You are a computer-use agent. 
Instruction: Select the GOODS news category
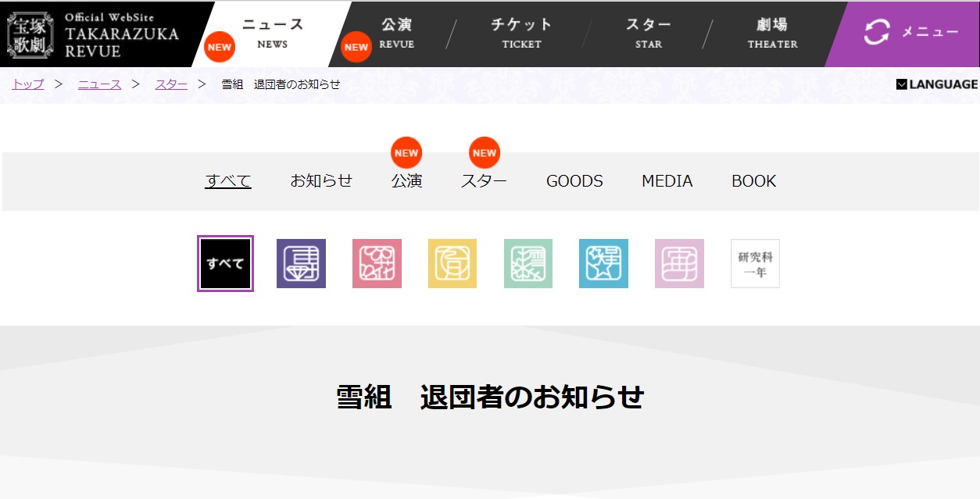pyautogui.click(x=574, y=181)
